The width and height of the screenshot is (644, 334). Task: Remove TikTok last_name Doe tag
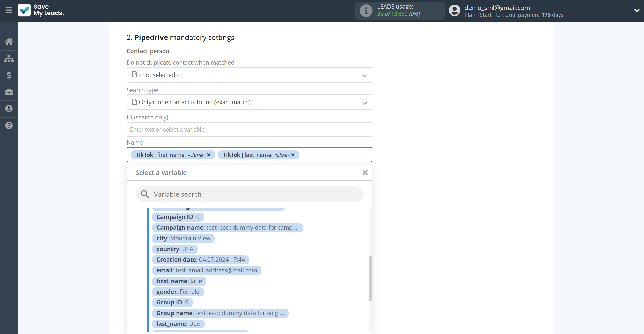coord(293,155)
